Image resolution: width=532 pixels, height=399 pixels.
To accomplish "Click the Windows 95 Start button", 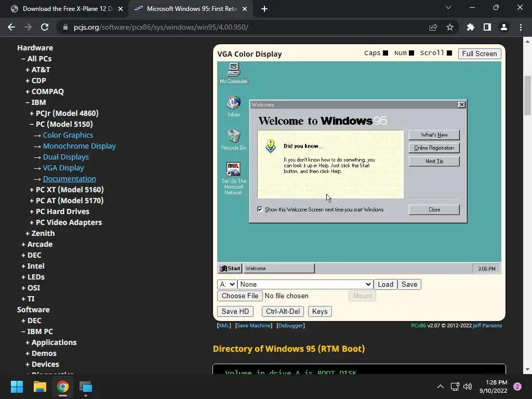I will coord(230,269).
